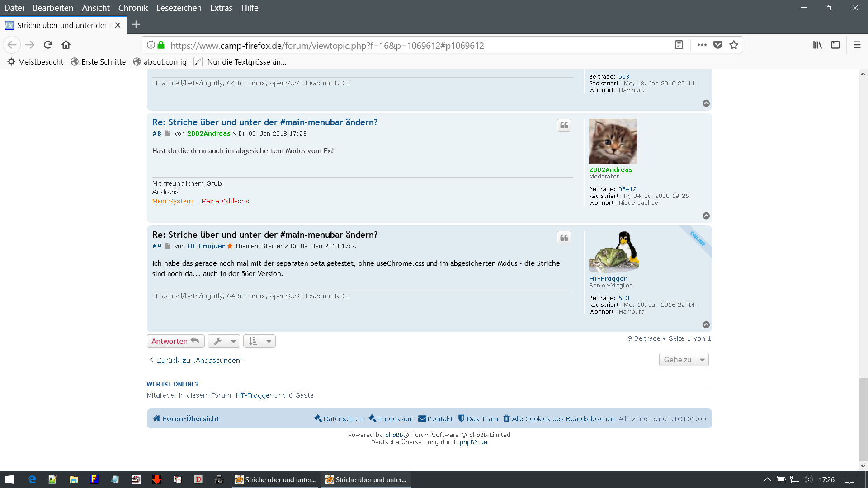
Task: Bookmark this page with star icon
Action: (x=733, y=45)
